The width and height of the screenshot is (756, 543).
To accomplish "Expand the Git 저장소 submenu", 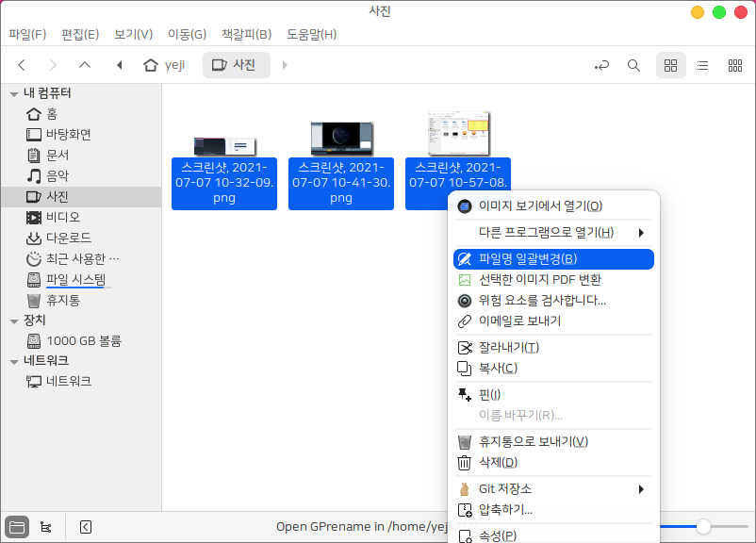I will pyautogui.click(x=553, y=489).
